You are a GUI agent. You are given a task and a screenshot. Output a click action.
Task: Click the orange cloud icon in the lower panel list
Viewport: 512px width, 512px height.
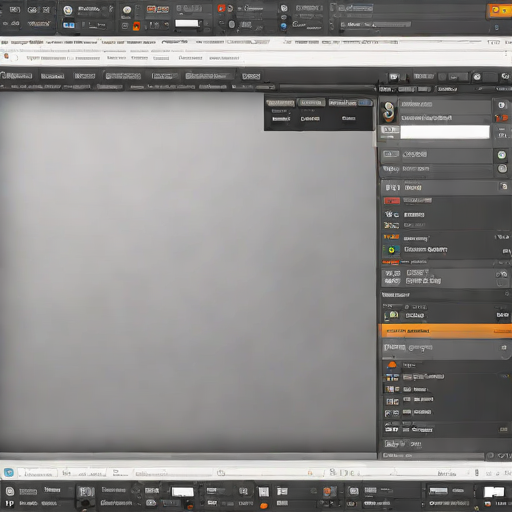(392, 365)
